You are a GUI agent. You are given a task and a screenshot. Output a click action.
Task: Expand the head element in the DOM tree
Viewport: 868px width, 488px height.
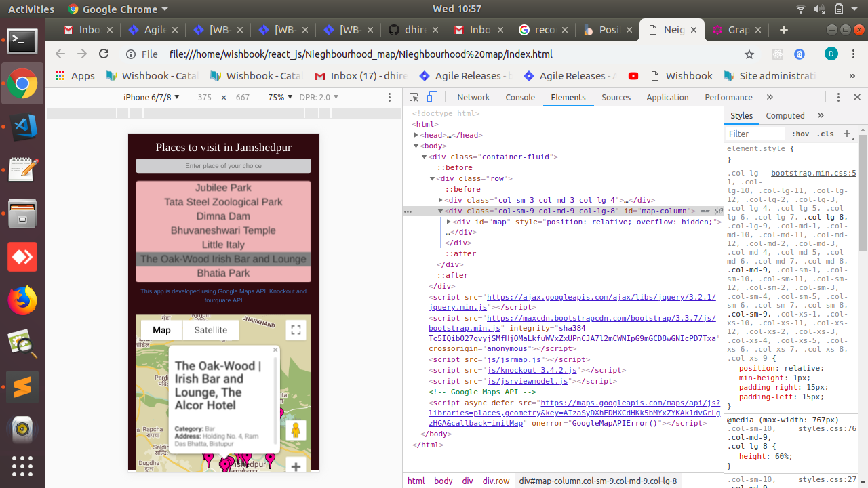pyautogui.click(x=416, y=135)
